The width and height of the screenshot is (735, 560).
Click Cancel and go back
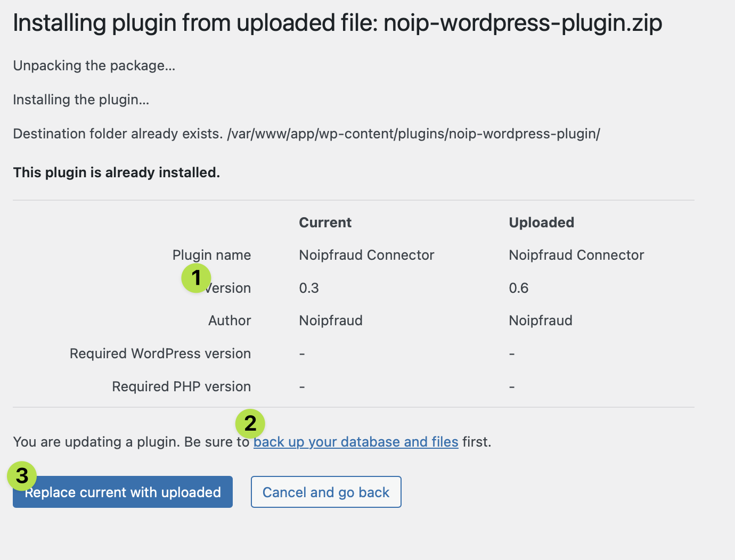(x=326, y=492)
